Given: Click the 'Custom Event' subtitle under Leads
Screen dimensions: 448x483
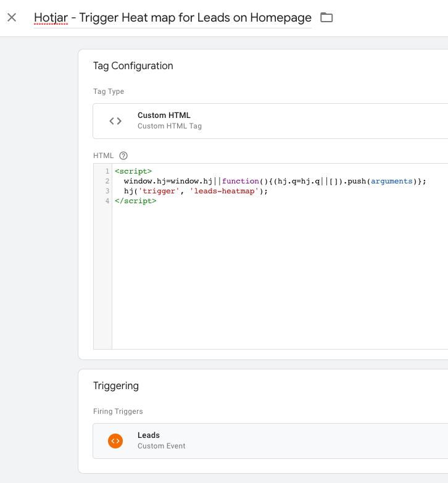Looking at the screenshot, I should click(x=161, y=446).
